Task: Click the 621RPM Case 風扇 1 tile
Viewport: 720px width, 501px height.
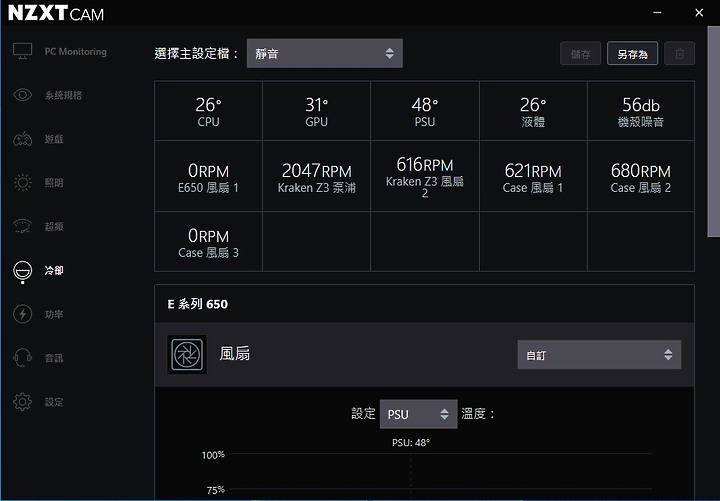Action: point(533,176)
